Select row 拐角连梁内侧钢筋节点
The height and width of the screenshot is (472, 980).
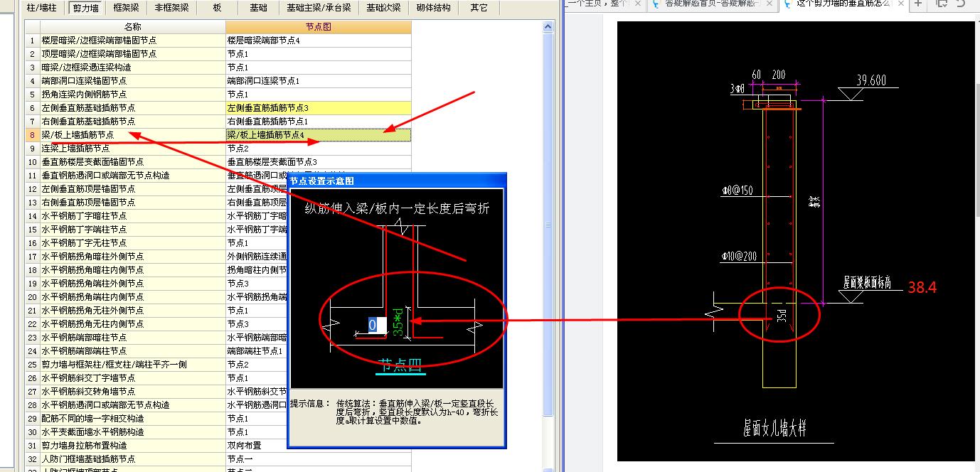point(132,95)
